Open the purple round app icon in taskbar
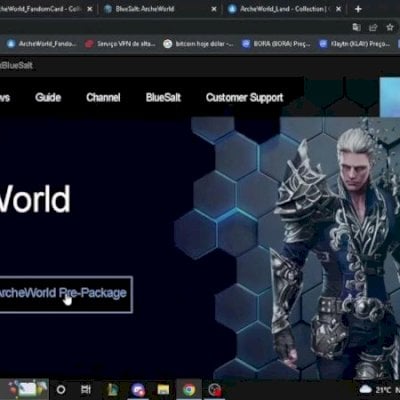Viewport: 400px width, 400px height. [138, 389]
